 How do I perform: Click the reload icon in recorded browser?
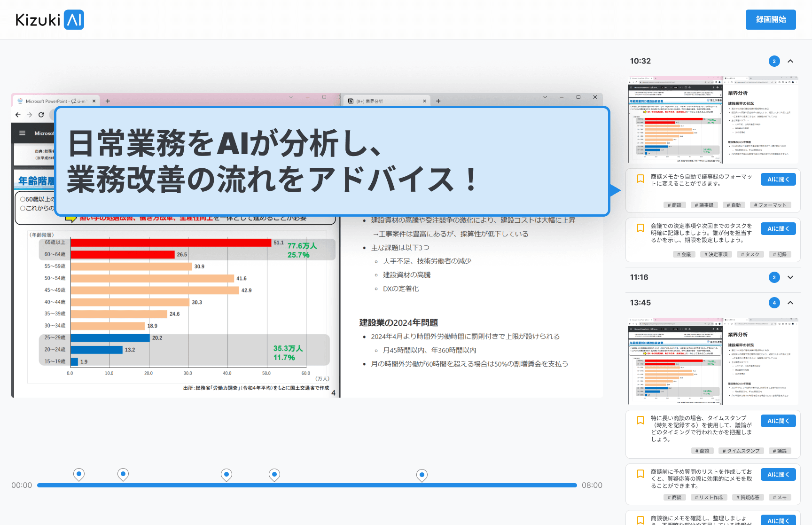pyautogui.click(x=41, y=115)
